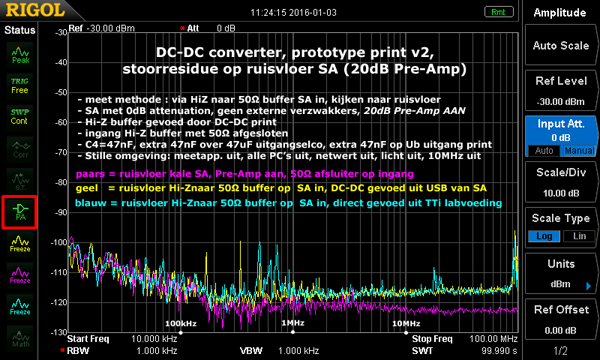Click the Rmt remote indicator
Screen dimensions: 600x360
pos(498,12)
